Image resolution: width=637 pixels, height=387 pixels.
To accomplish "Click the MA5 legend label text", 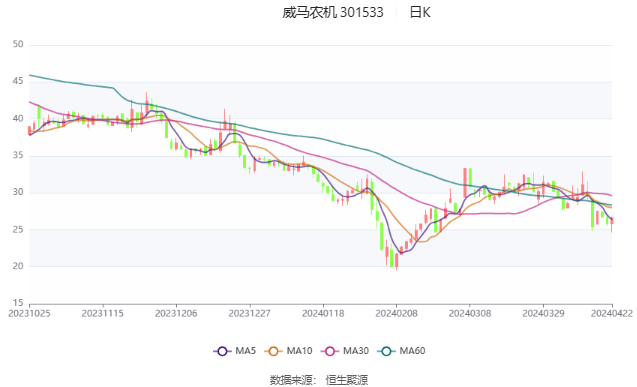I will coord(245,351).
